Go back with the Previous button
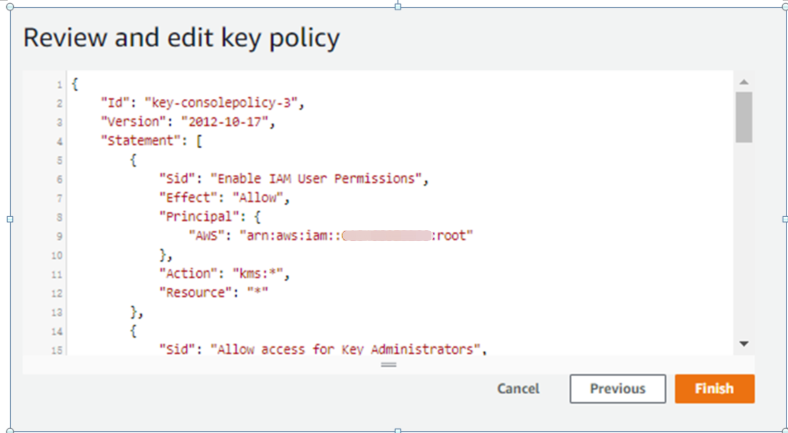 (618, 388)
